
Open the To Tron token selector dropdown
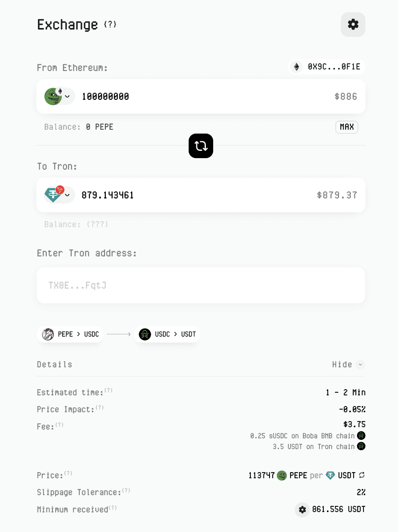(x=67, y=195)
